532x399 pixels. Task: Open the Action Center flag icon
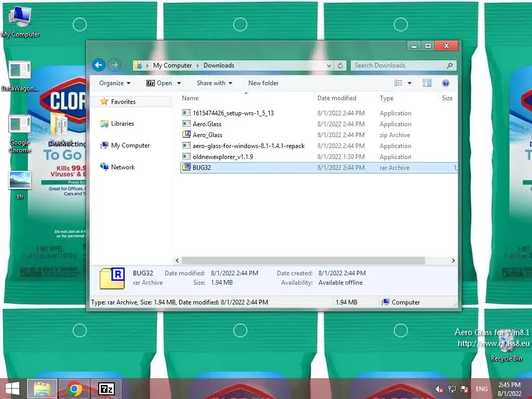pos(464,389)
